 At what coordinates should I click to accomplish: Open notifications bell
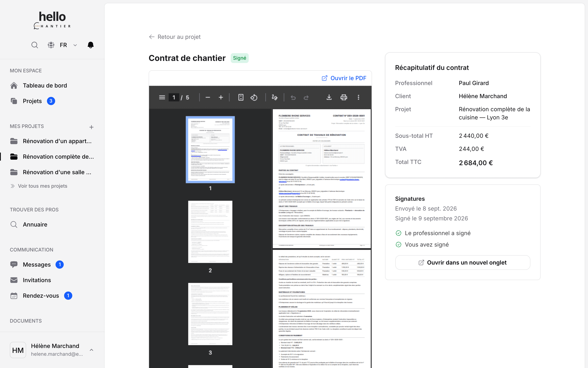click(x=90, y=45)
